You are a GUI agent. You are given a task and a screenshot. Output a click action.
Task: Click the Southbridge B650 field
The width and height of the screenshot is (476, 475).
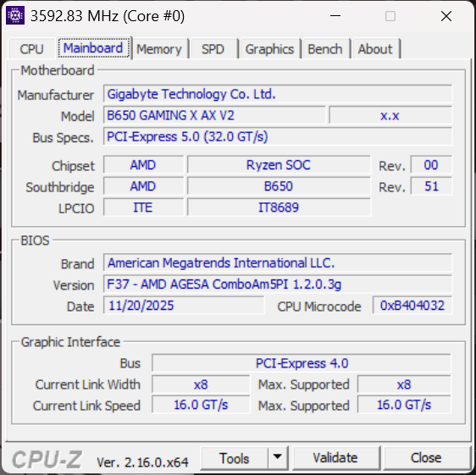(279, 186)
